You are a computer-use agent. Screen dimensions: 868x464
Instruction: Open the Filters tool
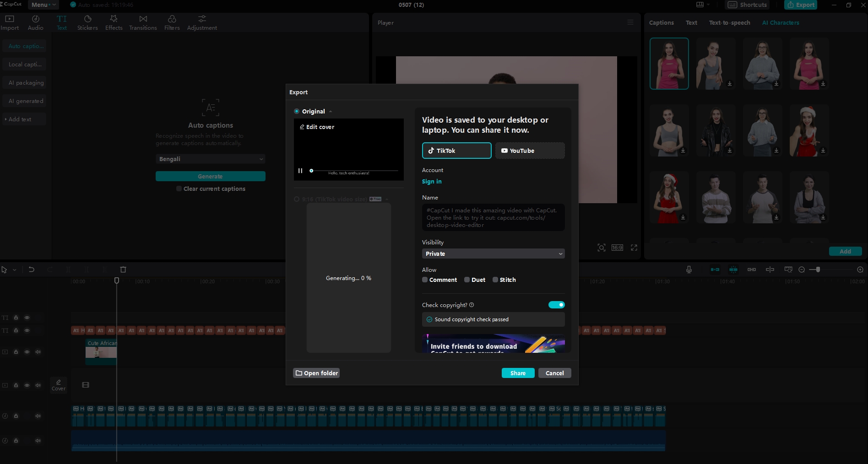172,22
